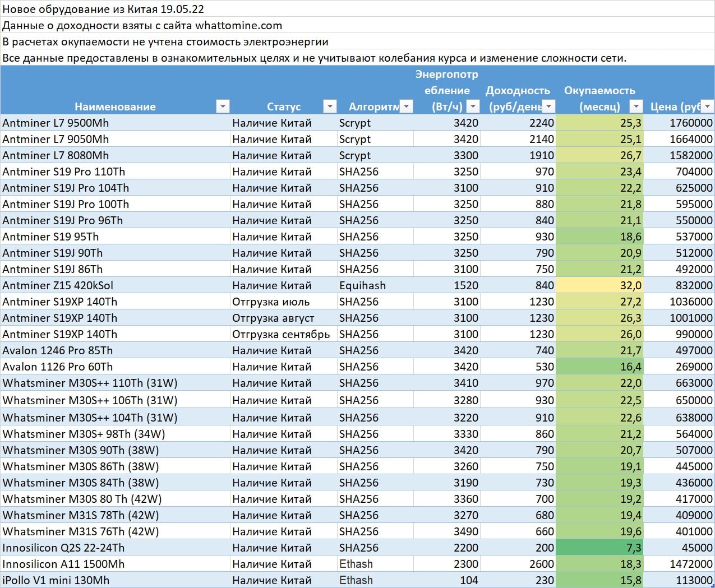Select cell 'Antminer S19J Pro 100Th'

click(115, 204)
